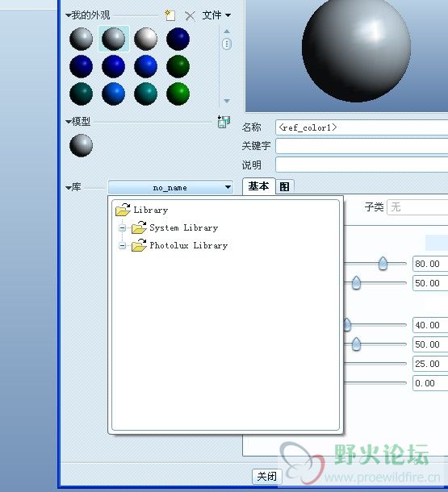448x492 pixels.
Task: Select the white sphere appearance
Action: [145, 39]
